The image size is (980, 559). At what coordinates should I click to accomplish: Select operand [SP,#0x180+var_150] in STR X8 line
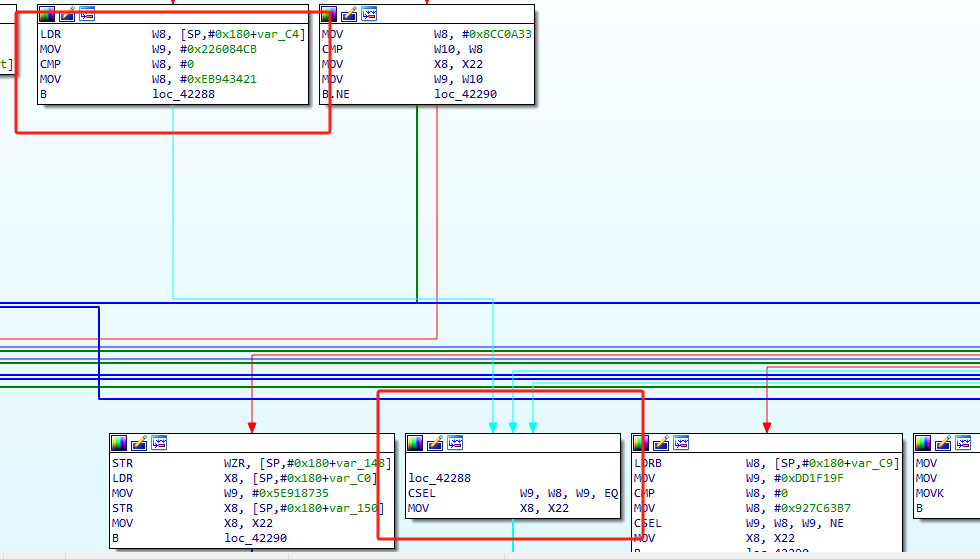(x=319, y=508)
